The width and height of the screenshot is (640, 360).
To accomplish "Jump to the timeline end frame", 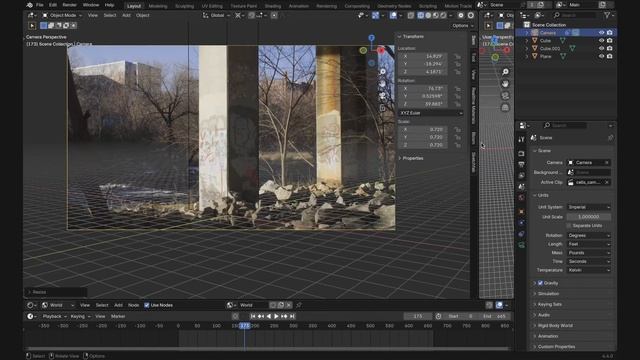I will click(x=292, y=316).
